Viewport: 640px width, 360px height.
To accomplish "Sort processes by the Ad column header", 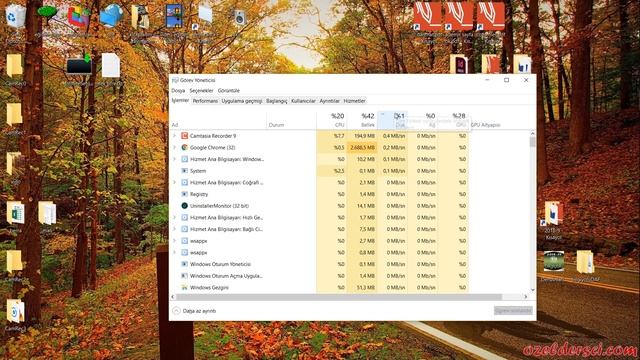I will [x=218, y=120].
